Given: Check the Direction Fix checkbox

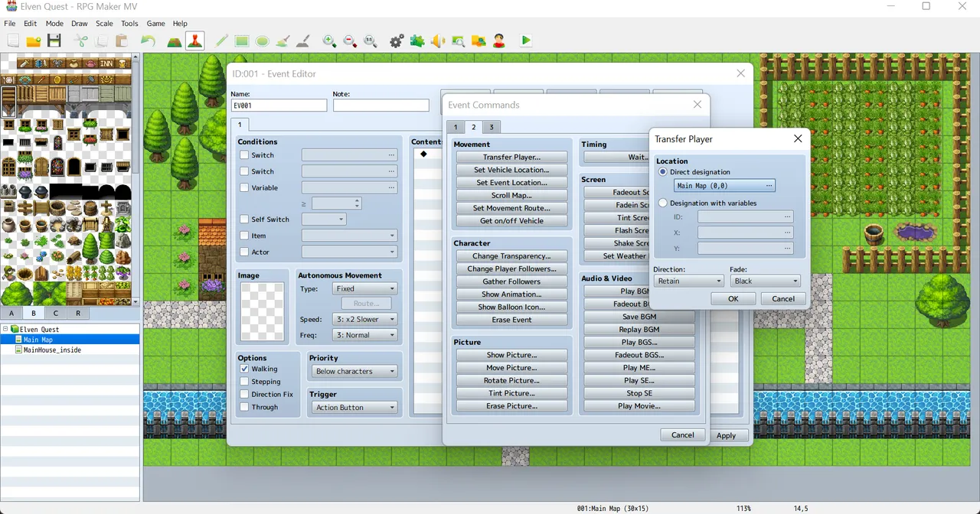Looking at the screenshot, I should coord(244,395).
